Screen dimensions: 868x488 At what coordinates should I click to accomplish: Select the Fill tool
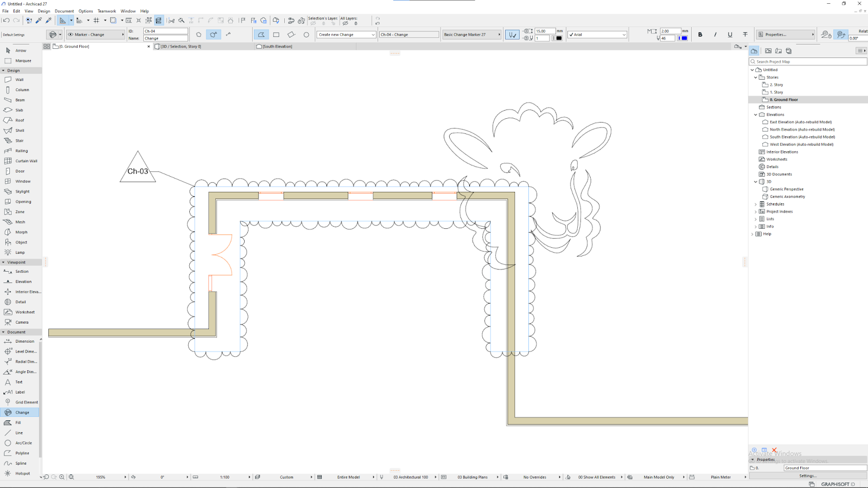[20, 422]
